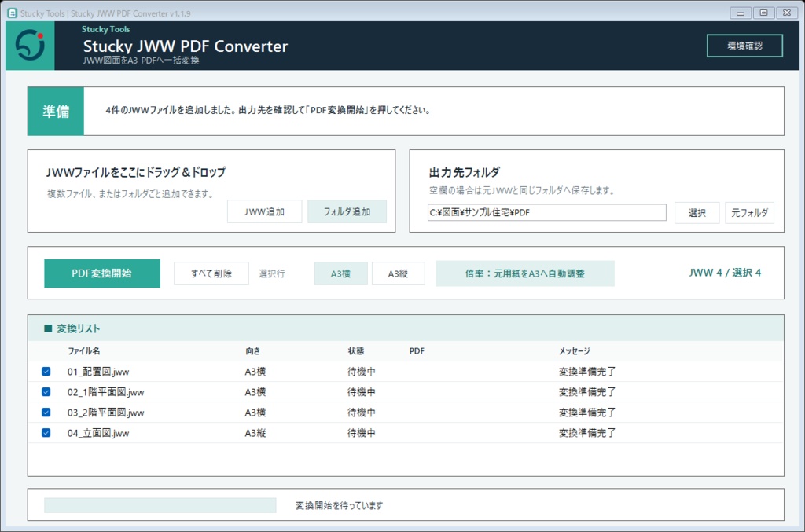The image size is (805, 532).
Task: Click the output folder path field
Action: coord(547,212)
